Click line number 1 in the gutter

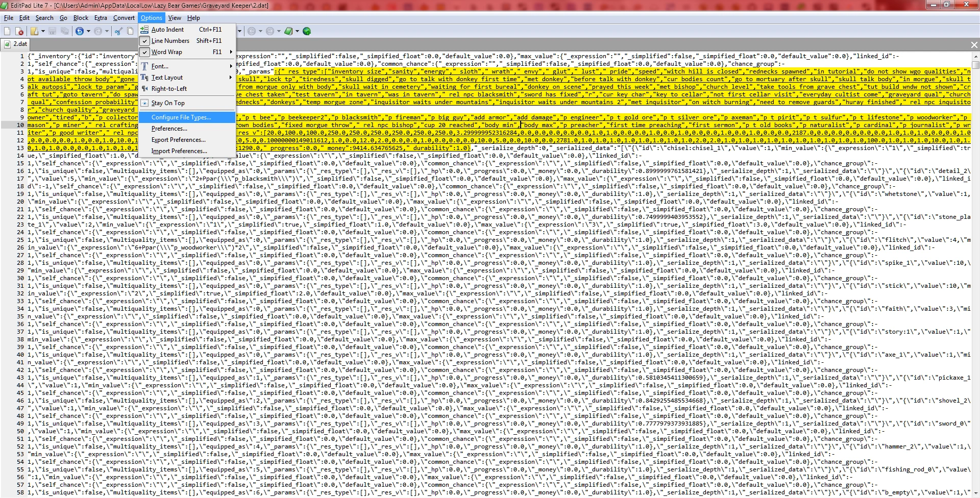click(x=22, y=56)
